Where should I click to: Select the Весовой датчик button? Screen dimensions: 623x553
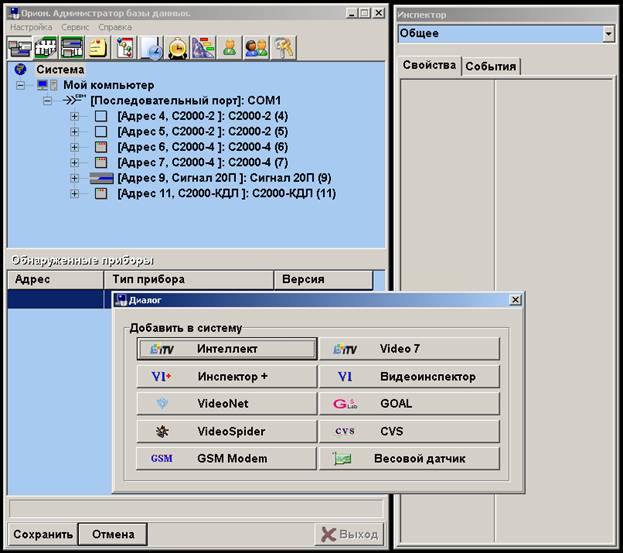409,459
